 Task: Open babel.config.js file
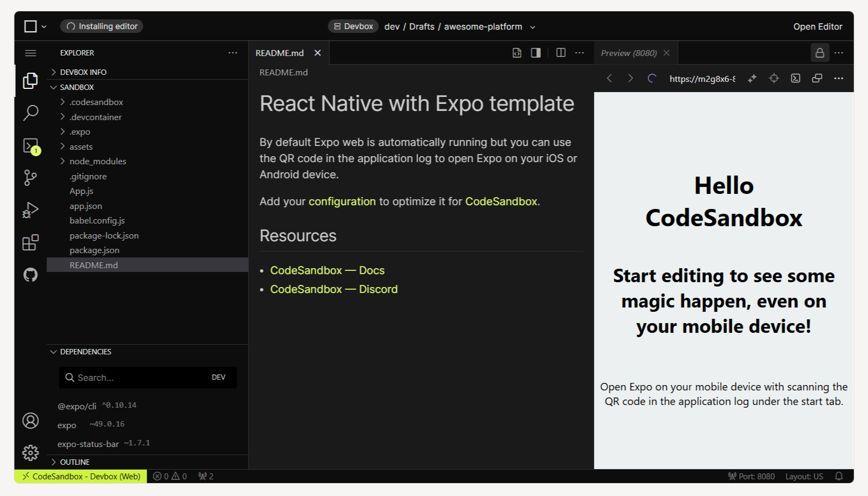148,221
